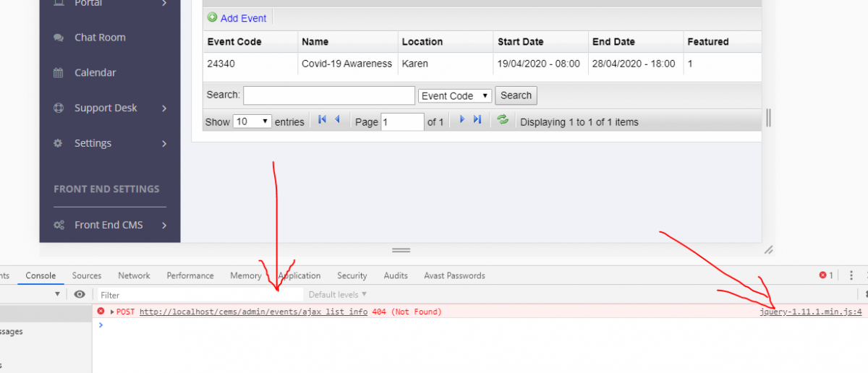The width and height of the screenshot is (868, 373).
Task: Expand the POST request error triangle
Action: pyautogui.click(x=112, y=312)
